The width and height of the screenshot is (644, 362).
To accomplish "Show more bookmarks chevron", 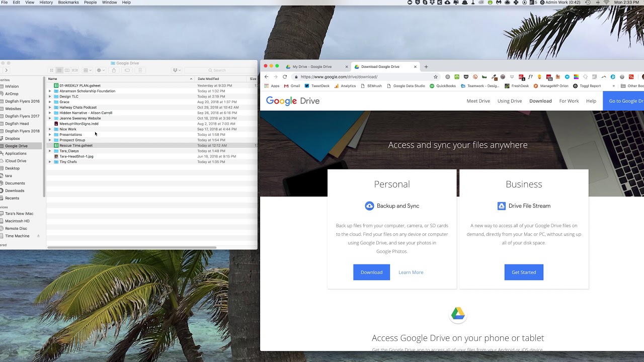I will pos(613,86).
